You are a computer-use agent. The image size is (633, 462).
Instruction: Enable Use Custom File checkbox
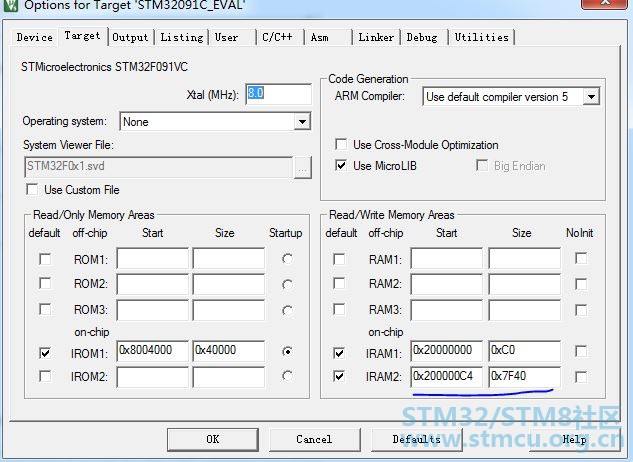coord(32,189)
